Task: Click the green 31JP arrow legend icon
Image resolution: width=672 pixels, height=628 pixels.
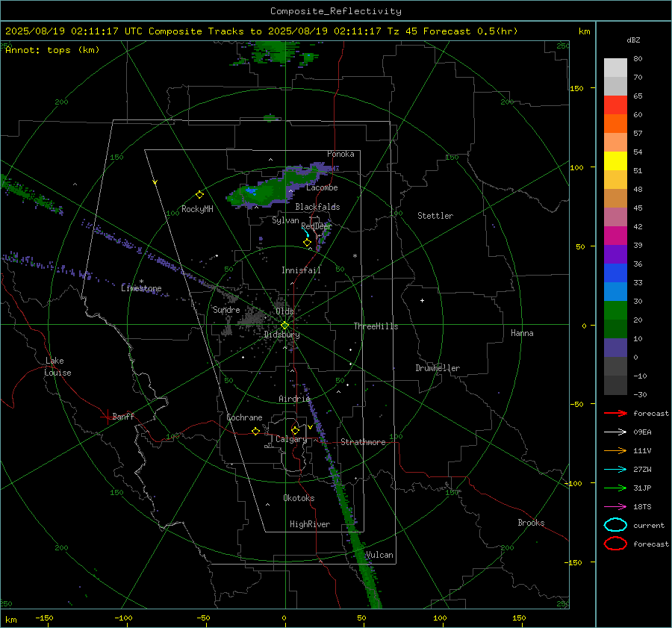Action: [x=615, y=488]
